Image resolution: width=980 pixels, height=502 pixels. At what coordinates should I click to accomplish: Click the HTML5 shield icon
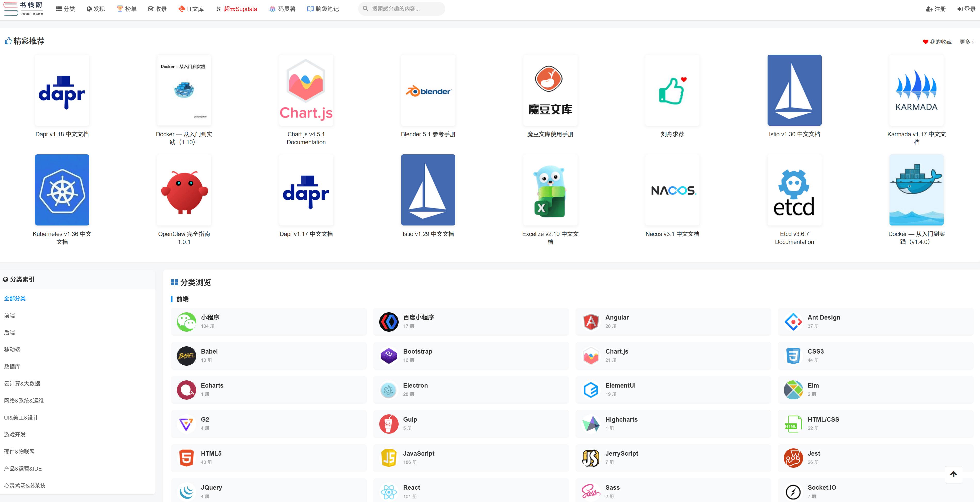tap(186, 458)
